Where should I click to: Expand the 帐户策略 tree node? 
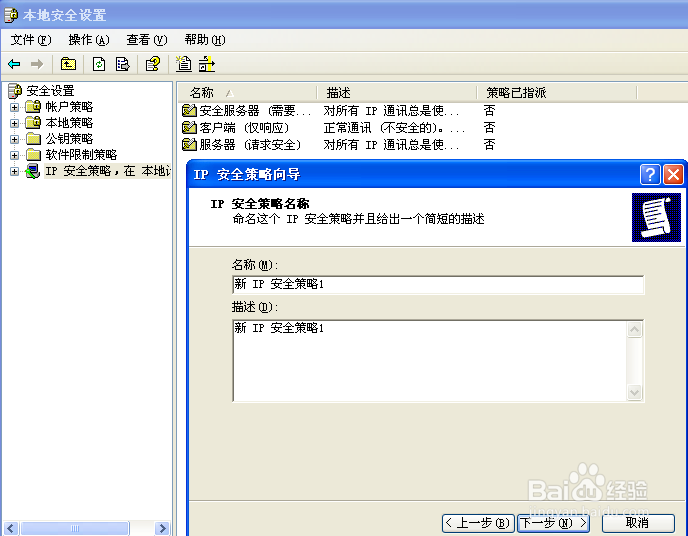[x=14, y=107]
